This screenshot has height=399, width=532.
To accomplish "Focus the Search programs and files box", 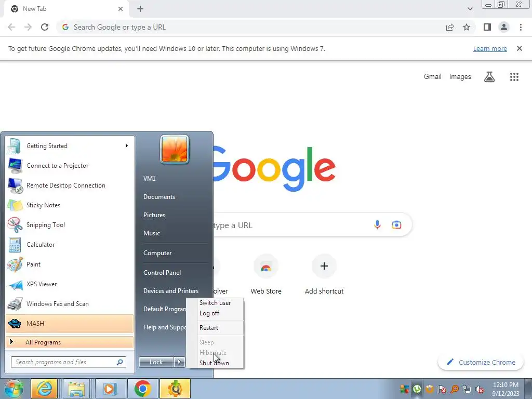I will click(x=69, y=362).
